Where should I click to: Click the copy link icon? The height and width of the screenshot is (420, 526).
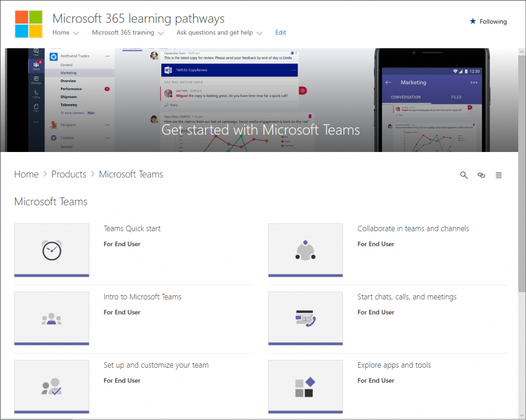481,175
